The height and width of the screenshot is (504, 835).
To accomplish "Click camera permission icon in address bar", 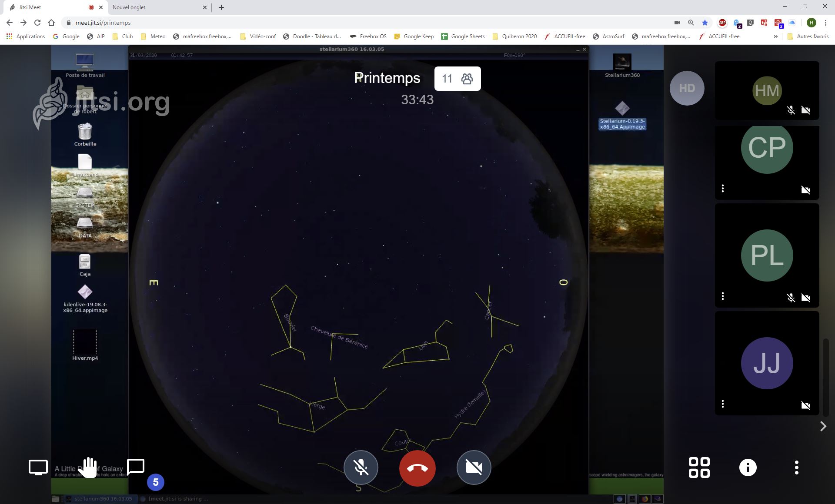I will [677, 23].
